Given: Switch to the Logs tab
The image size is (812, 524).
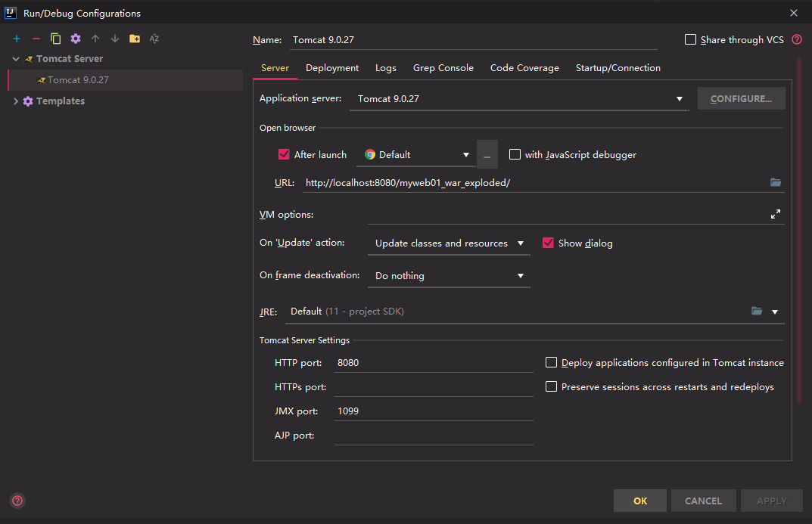Looking at the screenshot, I should (386, 68).
